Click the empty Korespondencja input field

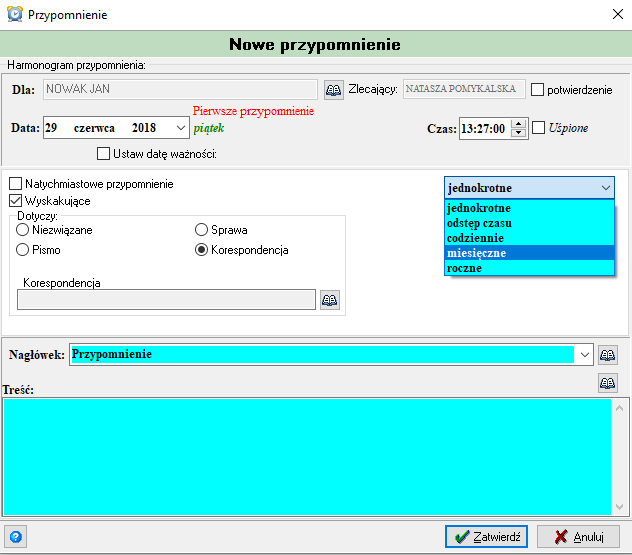[166, 299]
